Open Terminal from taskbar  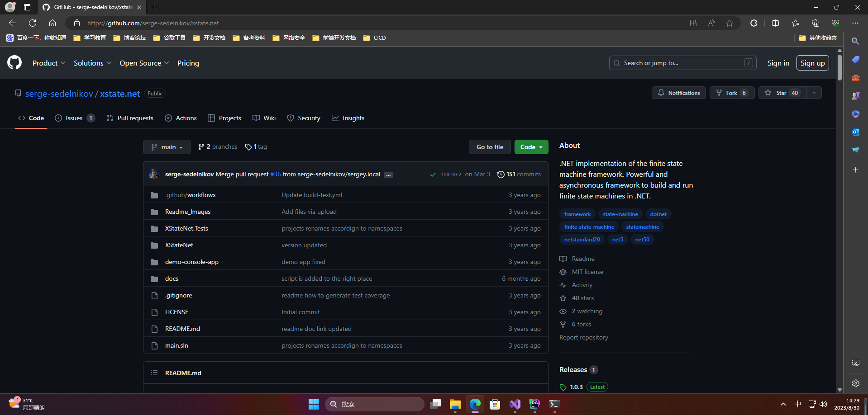coord(554,404)
